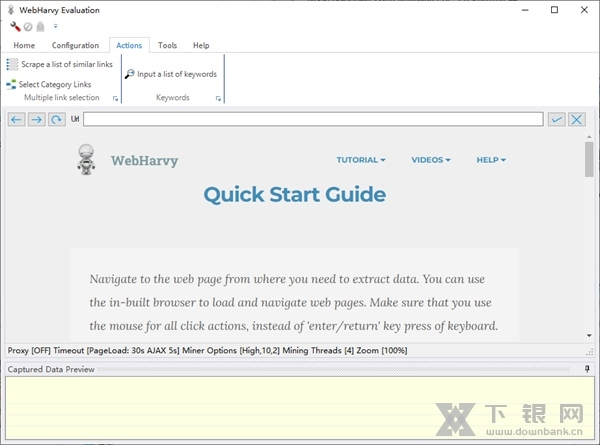
Task: Click the wrench icon in quick access toolbar
Action: click(x=15, y=27)
